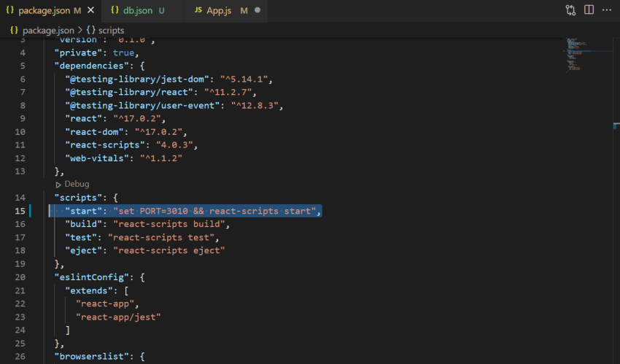Click the JS icon on App.js tab
Screen dimensions: 620x364
[198, 10]
